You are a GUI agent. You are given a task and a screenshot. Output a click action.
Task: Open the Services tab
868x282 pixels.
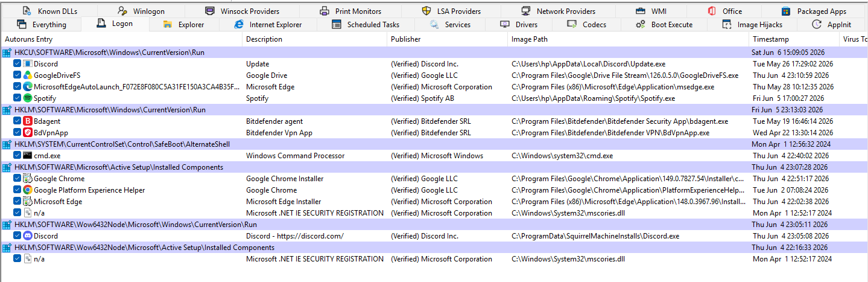click(x=450, y=25)
